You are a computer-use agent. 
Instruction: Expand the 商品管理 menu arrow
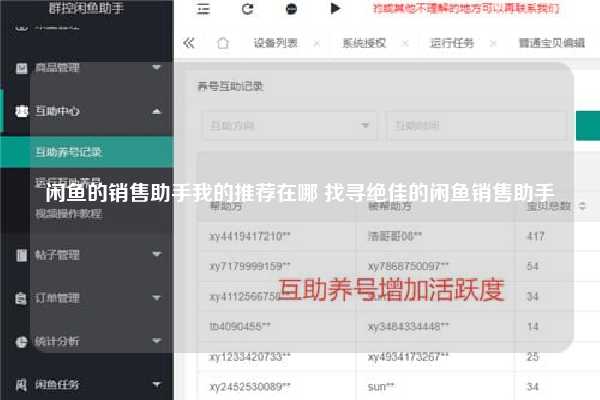point(156,67)
